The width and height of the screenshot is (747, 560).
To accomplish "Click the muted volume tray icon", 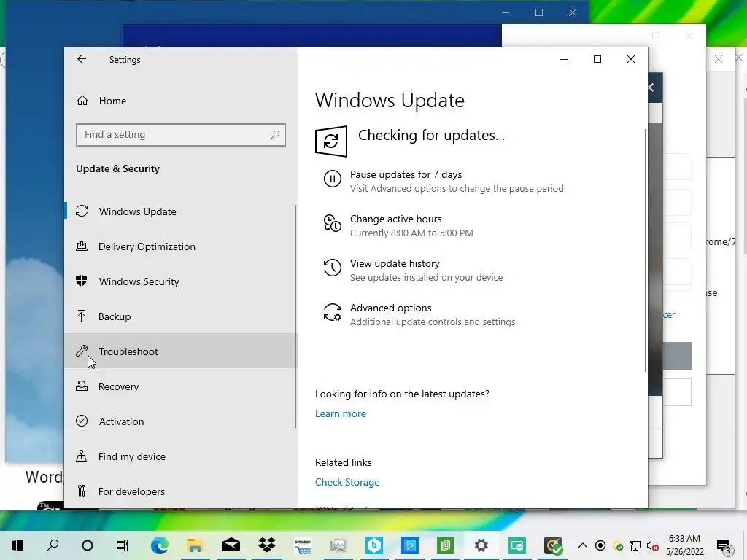I will (653, 545).
